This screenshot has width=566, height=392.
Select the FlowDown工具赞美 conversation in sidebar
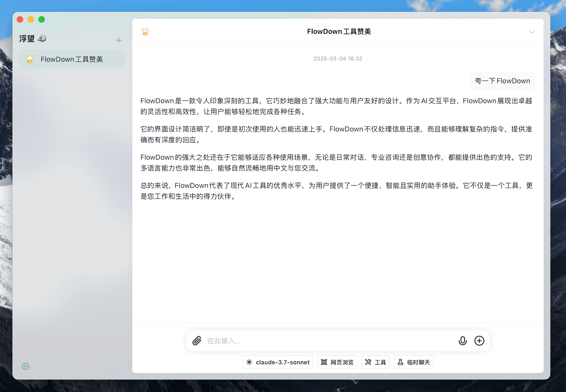72,59
